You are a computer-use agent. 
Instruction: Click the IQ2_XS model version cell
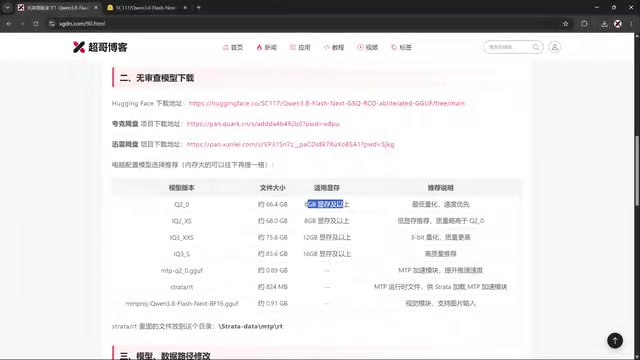coord(182,221)
